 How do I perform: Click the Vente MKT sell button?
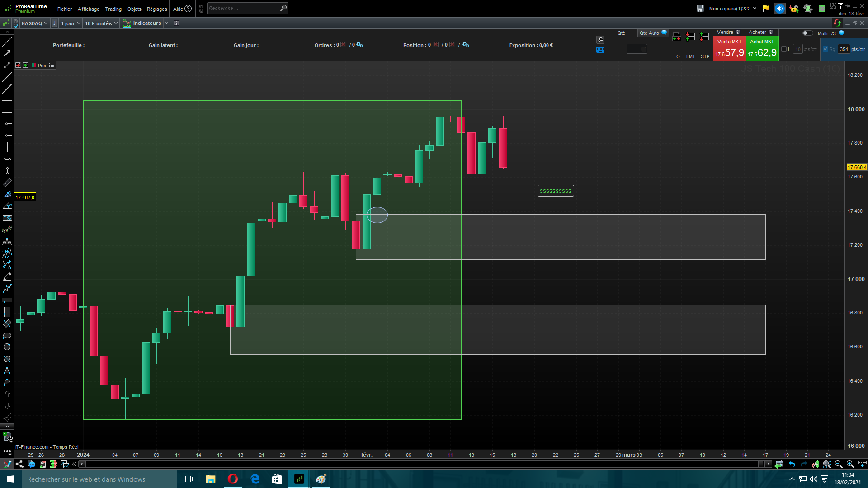click(x=729, y=48)
